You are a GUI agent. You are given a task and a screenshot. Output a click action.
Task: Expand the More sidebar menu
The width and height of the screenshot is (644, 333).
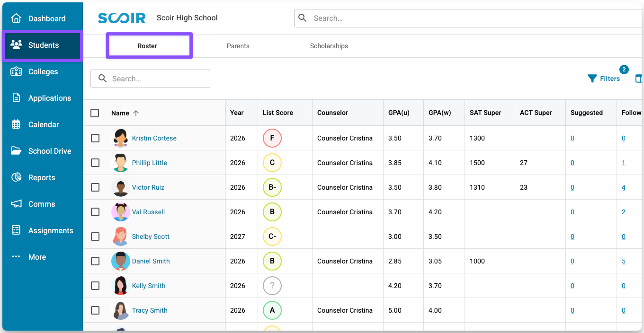pyautogui.click(x=37, y=257)
